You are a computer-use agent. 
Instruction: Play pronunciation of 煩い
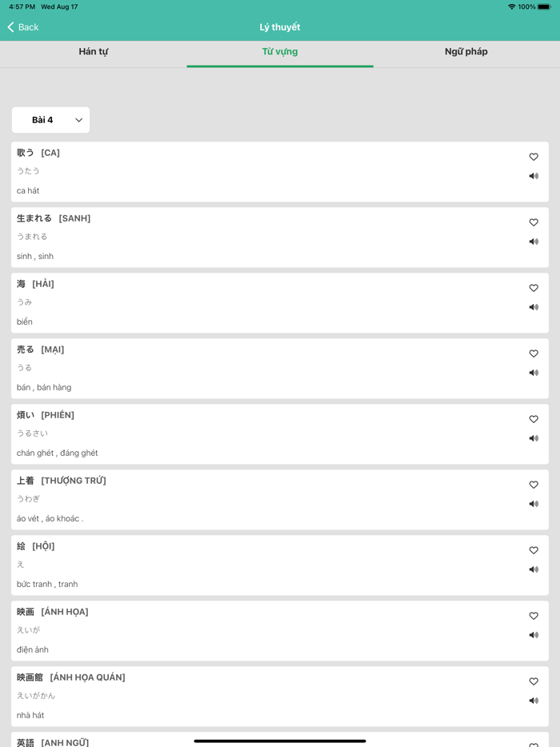point(534,438)
